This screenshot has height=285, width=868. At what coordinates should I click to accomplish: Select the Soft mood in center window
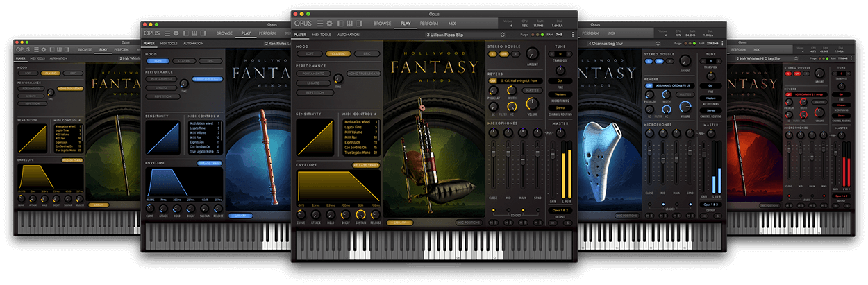(310, 53)
